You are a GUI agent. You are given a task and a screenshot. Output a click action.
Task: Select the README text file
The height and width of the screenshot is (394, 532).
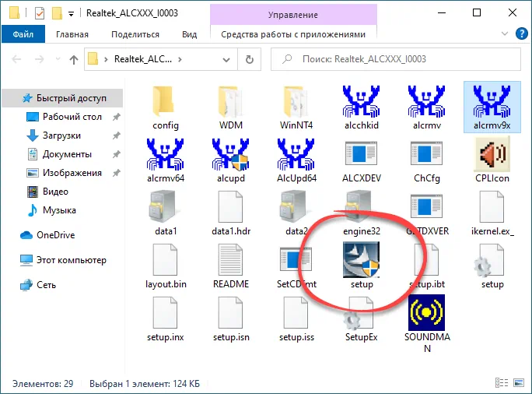[231, 266]
